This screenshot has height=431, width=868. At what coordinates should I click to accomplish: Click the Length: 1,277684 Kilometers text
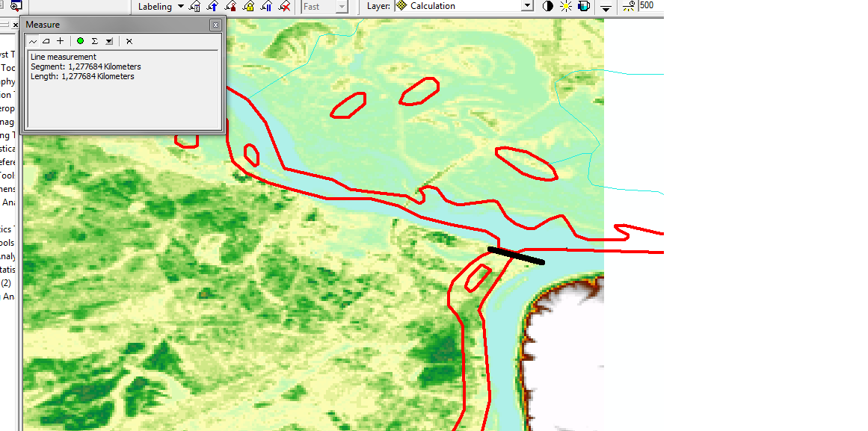point(82,76)
